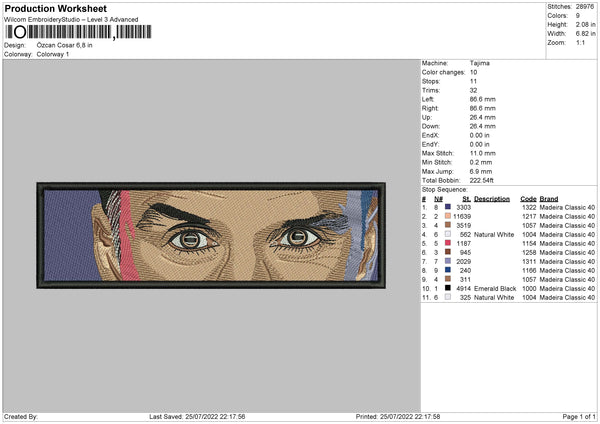Click Madeira Classic 40 in the code 1322 row
Screen dimensions: 600x424
[567, 207]
